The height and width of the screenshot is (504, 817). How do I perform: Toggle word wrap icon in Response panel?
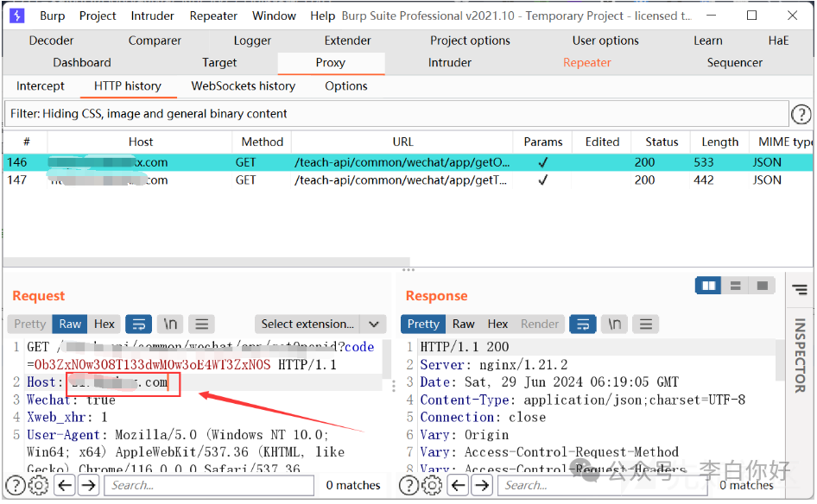(x=584, y=324)
